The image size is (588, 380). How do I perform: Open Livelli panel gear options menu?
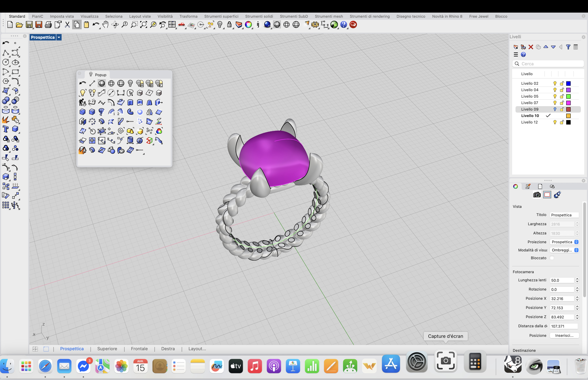583,37
